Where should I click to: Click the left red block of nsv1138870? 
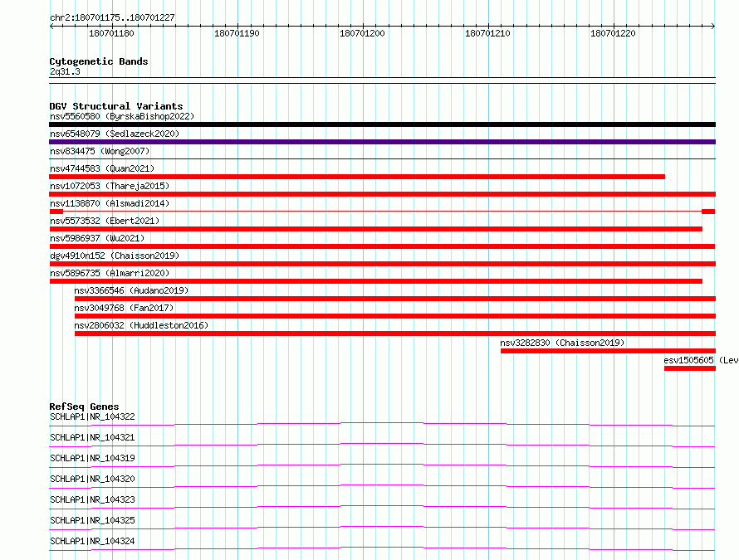pyautogui.click(x=56, y=212)
